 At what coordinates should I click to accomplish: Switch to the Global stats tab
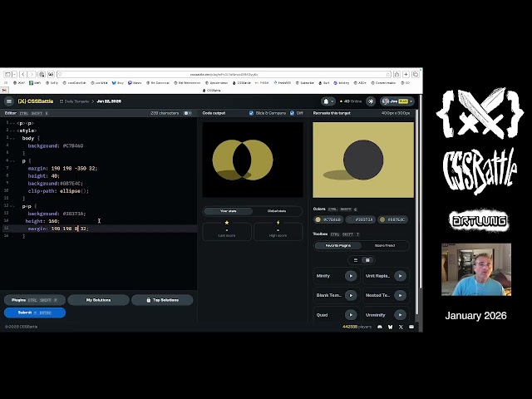pos(277,211)
